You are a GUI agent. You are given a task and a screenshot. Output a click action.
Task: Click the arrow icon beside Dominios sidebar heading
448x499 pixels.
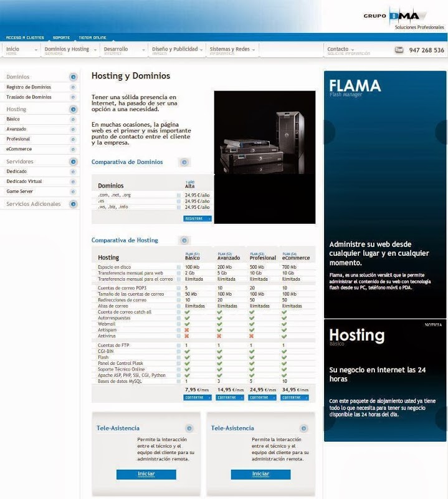tap(73, 77)
